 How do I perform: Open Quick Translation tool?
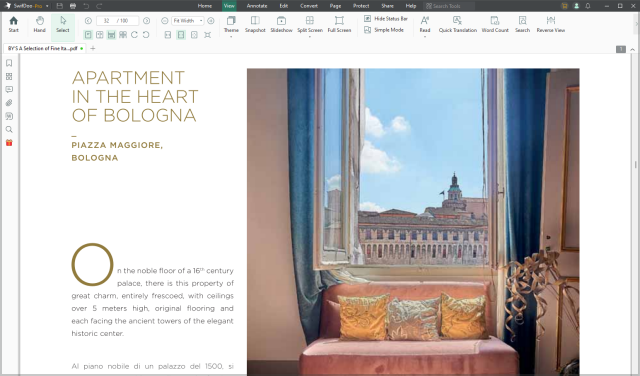tap(458, 24)
